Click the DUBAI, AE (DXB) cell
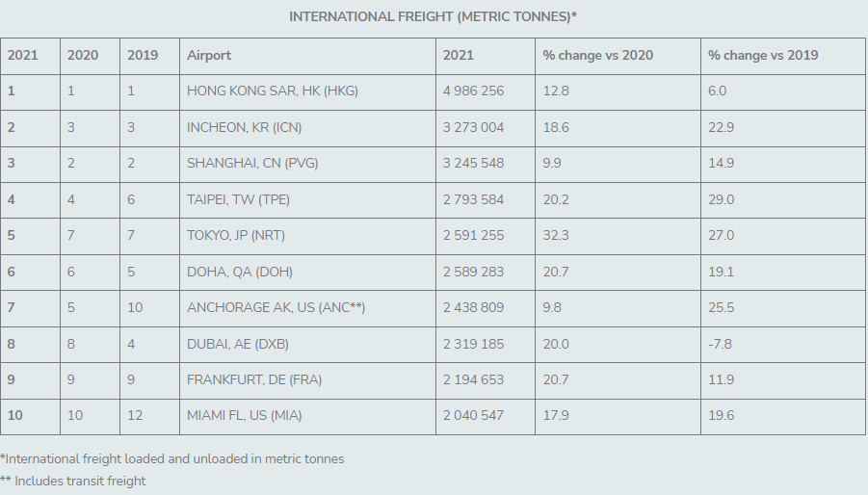 pyautogui.click(x=307, y=344)
